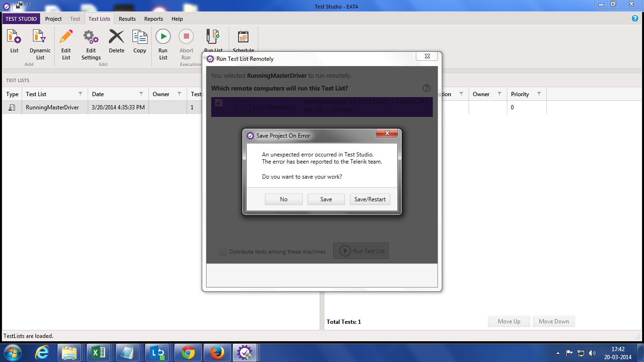Switch to the Test tab
This screenshot has height=362, width=644.
point(75,19)
